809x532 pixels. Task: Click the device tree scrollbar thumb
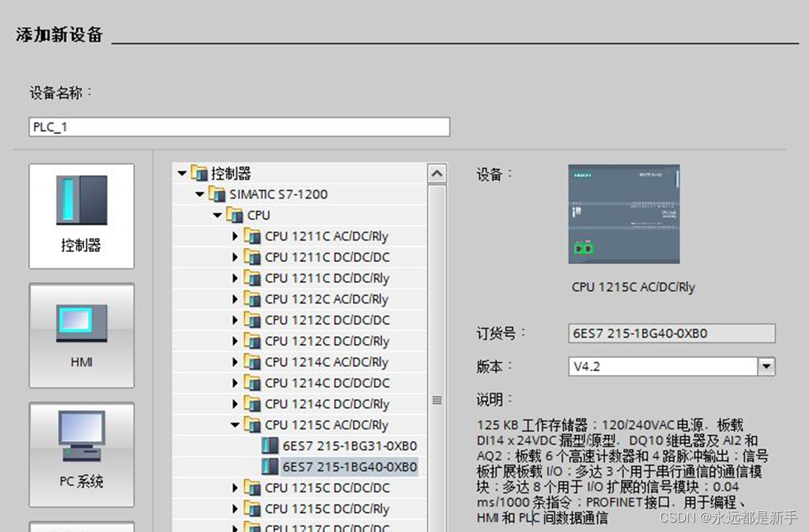point(437,400)
